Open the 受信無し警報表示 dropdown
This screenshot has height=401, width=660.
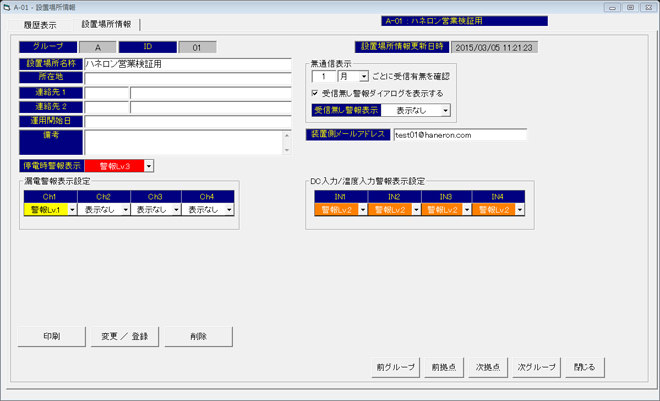click(x=445, y=111)
